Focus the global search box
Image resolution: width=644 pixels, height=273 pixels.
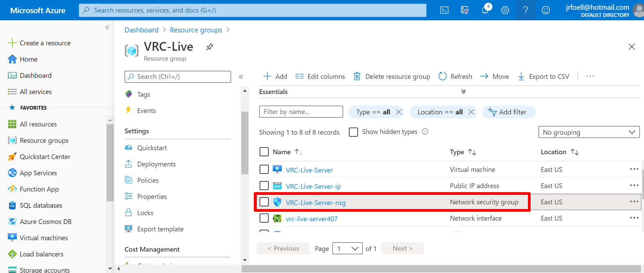(252, 10)
